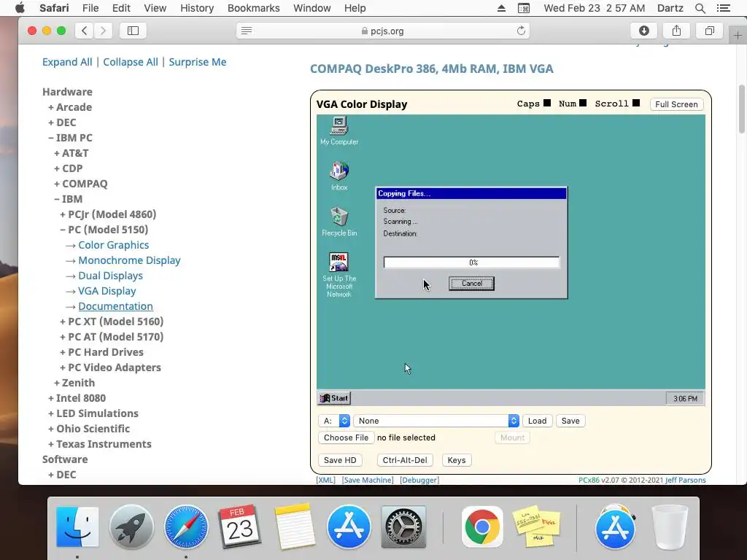
Task: Open the Reader view icon in address bar
Action: click(247, 31)
